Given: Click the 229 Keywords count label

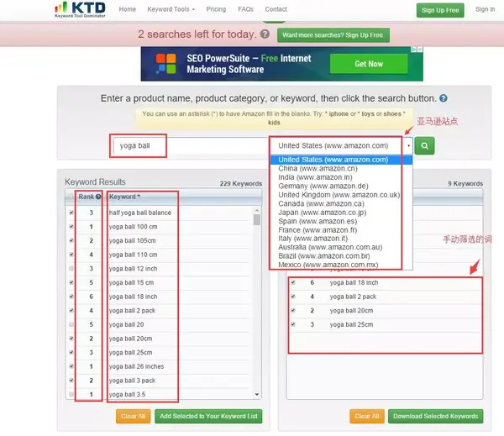Looking at the screenshot, I should point(241,184).
